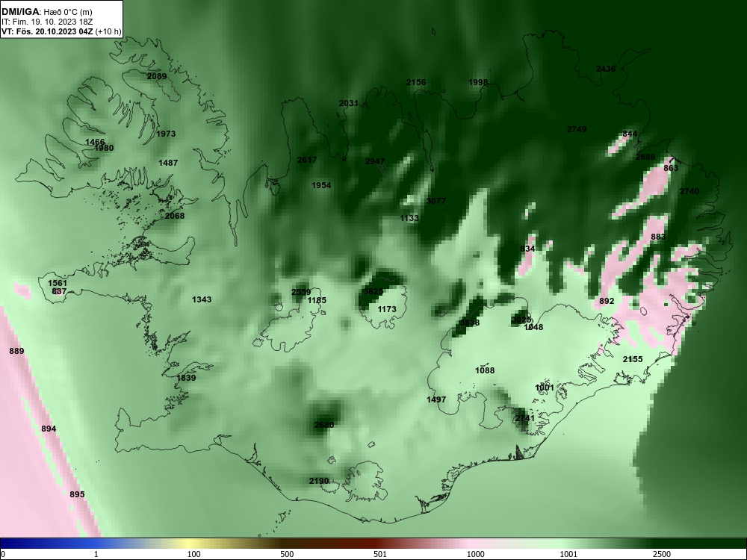Click the 1133 height value

409,219
